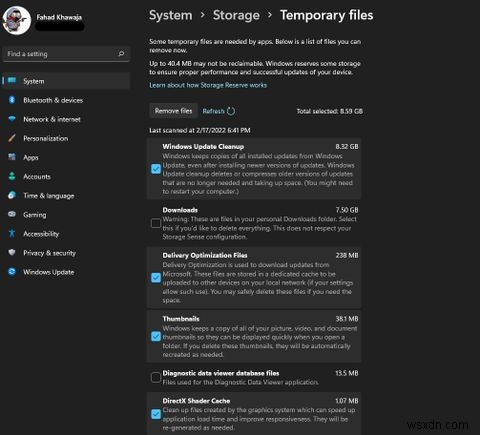Open the Personalization paintbrush icon

[x=12, y=138]
